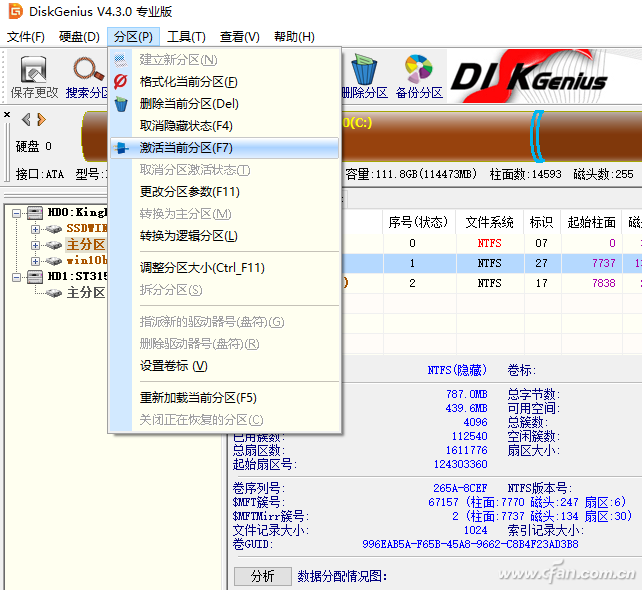
Task: Click the DiskGenius app icon in title bar
Action: coord(16,11)
